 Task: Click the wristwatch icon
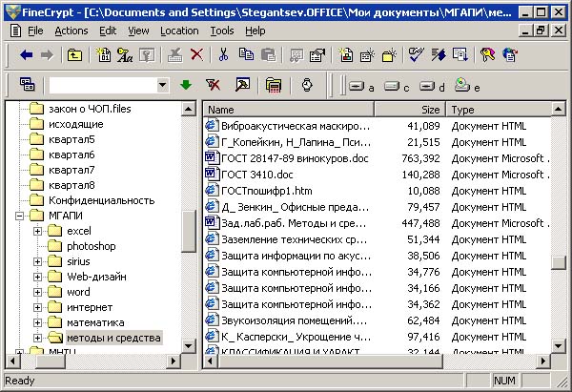point(307,85)
